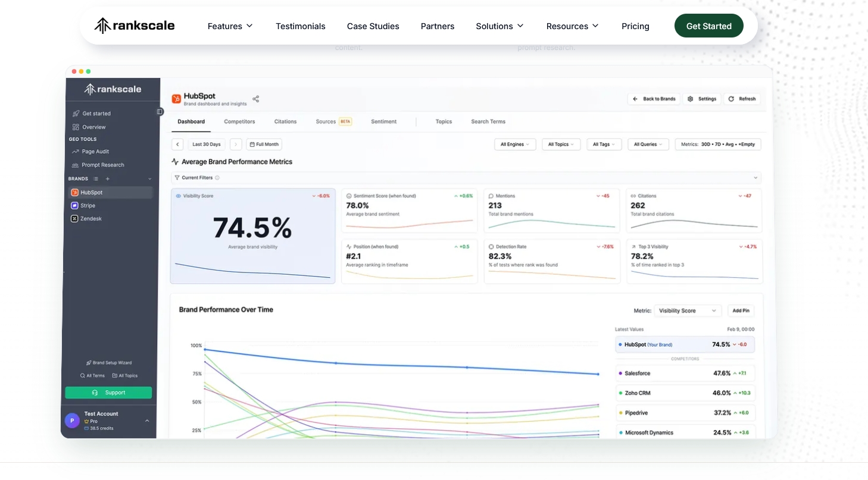The height and width of the screenshot is (480, 868).
Task: Switch to the Sentiment tab
Action: tap(383, 121)
